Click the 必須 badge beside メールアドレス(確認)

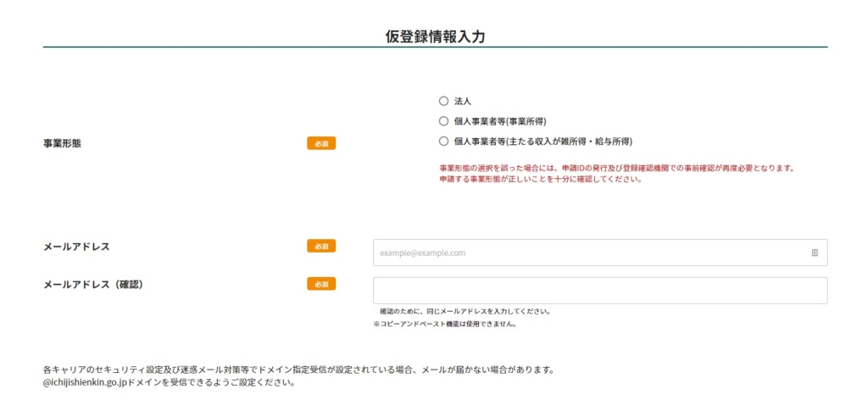coord(321,284)
